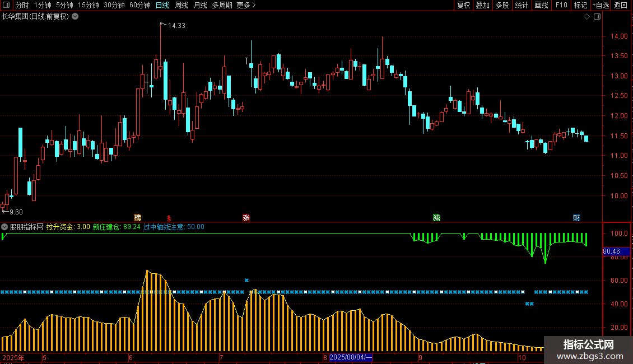Viewport: 633px width, 364px height.
Task: Click month 9 on the time axis
Action: pos(420,357)
